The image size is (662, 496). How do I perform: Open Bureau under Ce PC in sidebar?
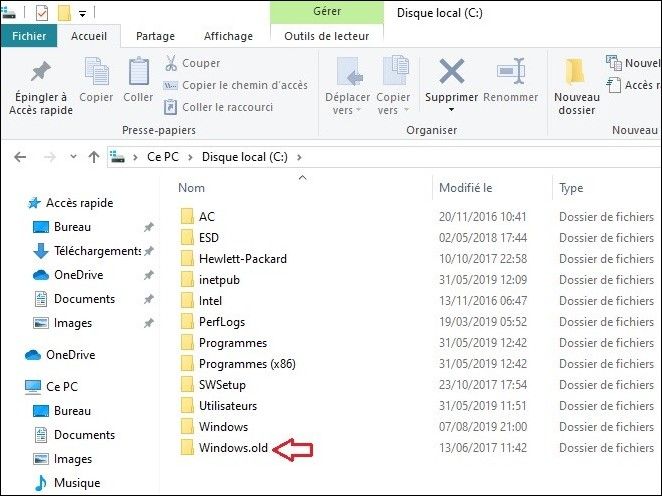pos(72,411)
